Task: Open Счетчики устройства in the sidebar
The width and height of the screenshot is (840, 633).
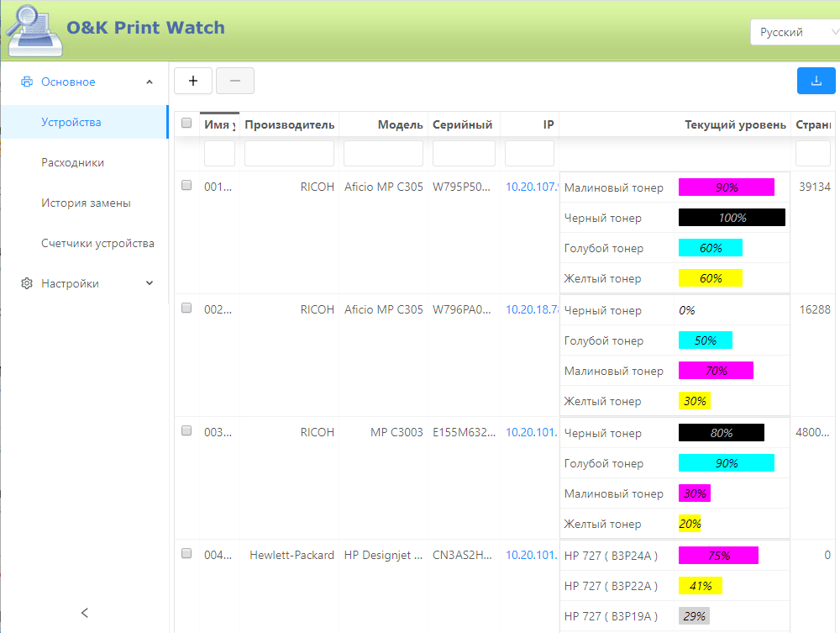Action: pyautogui.click(x=84, y=243)
